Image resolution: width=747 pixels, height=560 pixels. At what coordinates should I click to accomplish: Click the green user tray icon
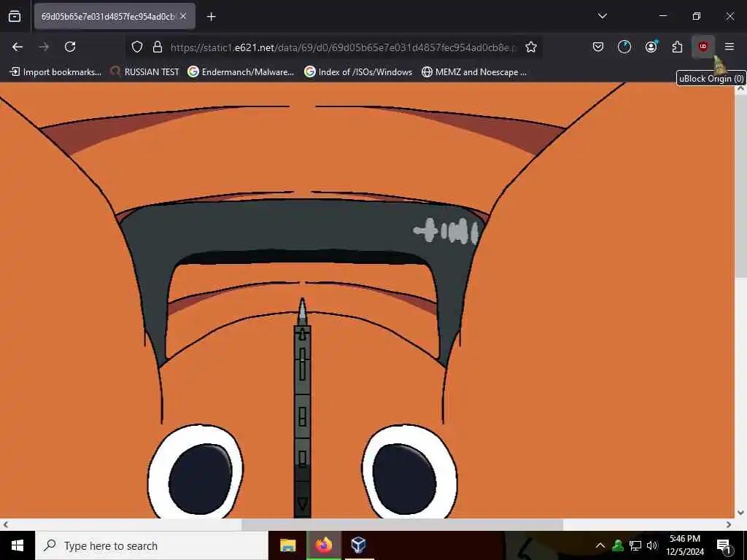618,545
